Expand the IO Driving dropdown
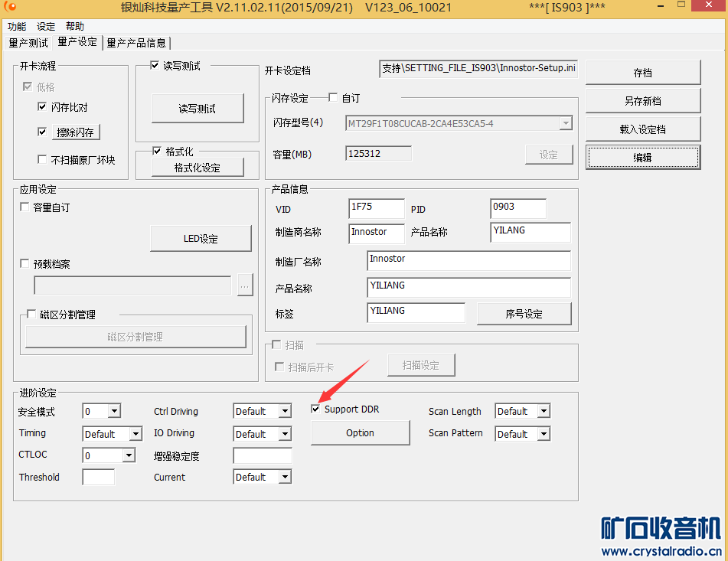The height and width of the screenshot is (561, 728). (285, 434)
